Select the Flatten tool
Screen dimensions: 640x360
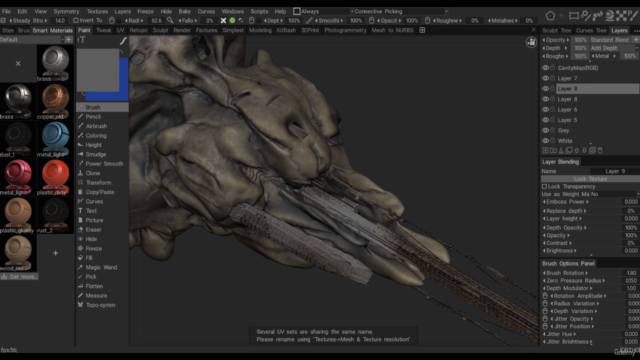102,286
